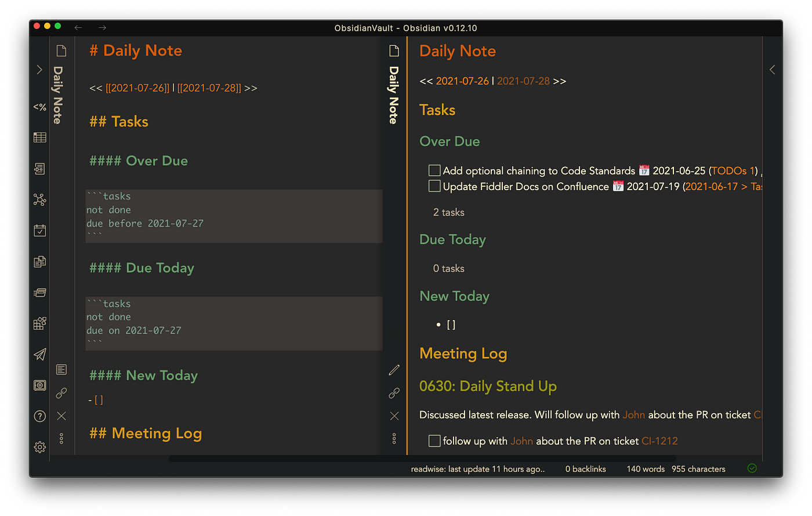Navigate back with the left arrow
This screenshot has height=516, width=812.
78,28
